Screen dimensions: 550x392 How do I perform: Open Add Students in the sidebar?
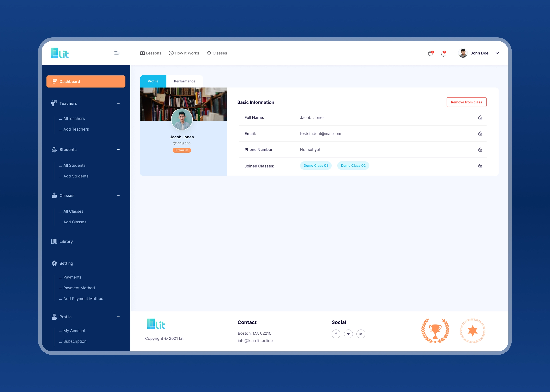(76, 176)
